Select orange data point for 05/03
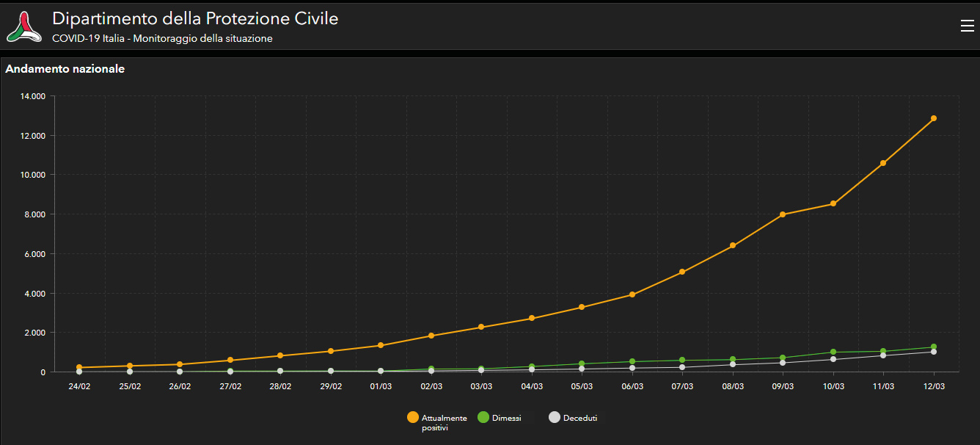This screenshot has height=445, width=980. [x=582, y=307]
